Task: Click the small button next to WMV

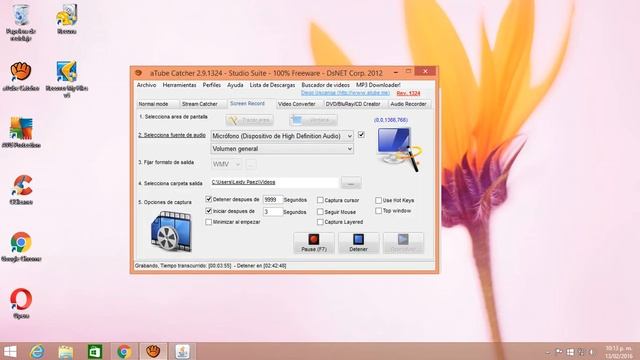Action: tap(251, 164)
